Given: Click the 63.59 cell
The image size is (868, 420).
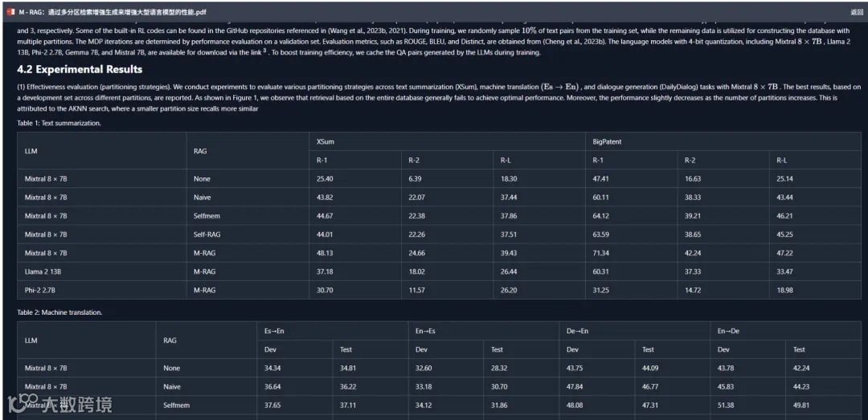Looking at the screenshot, I should [600, 234].
